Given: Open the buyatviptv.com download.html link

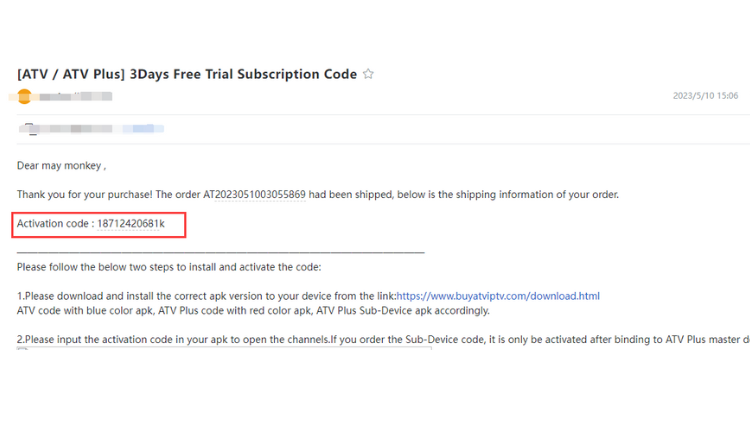Looking at the screenshot, I should pyautogui.click(x=498, y=296).
